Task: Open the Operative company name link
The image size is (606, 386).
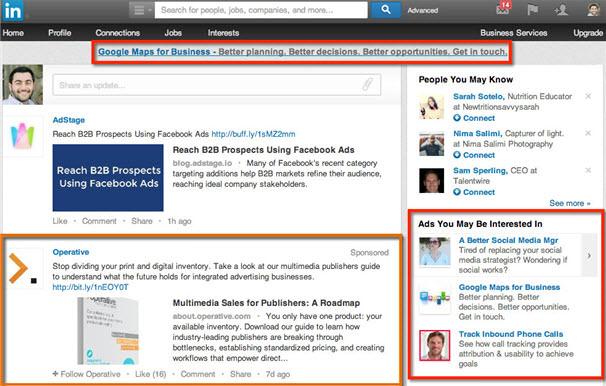Action: click(x=71, y=252)
